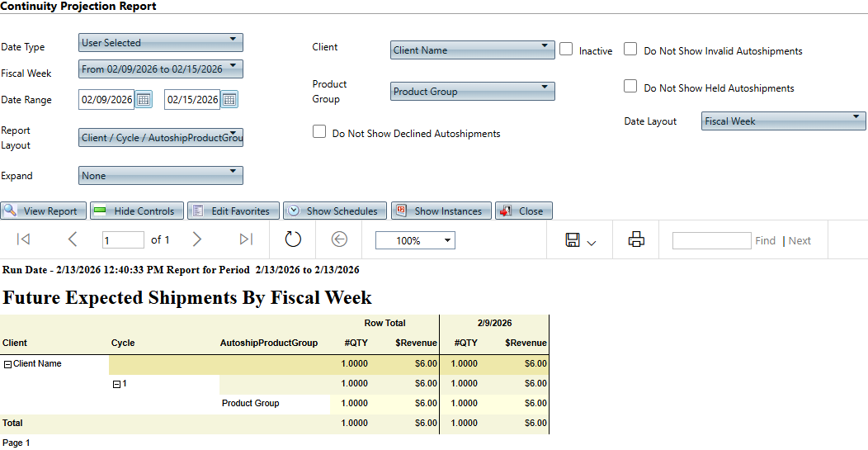The height and width of the screenshot is (450, 868).
Task: Open the end date calendar picker
Action: pyautogui.click(x=229, y=100)
